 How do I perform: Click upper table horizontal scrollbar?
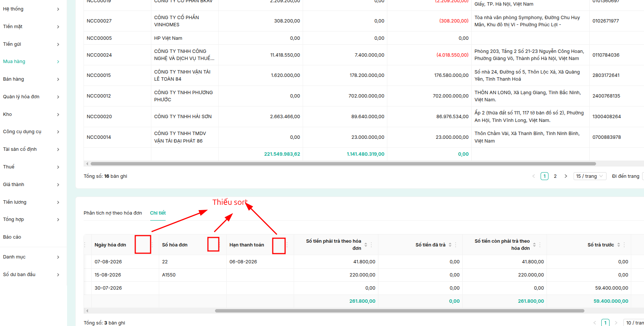click(x=343, y=164)
